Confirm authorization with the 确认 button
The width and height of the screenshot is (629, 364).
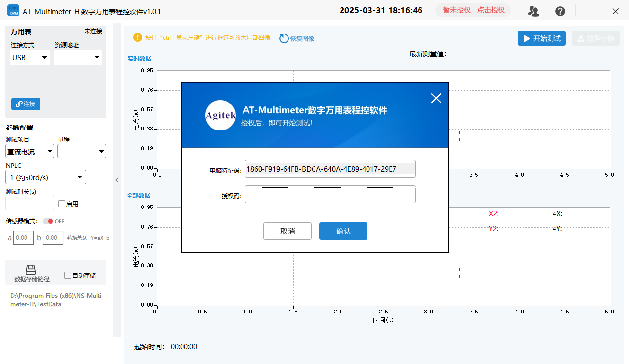(x=343, y=231)
